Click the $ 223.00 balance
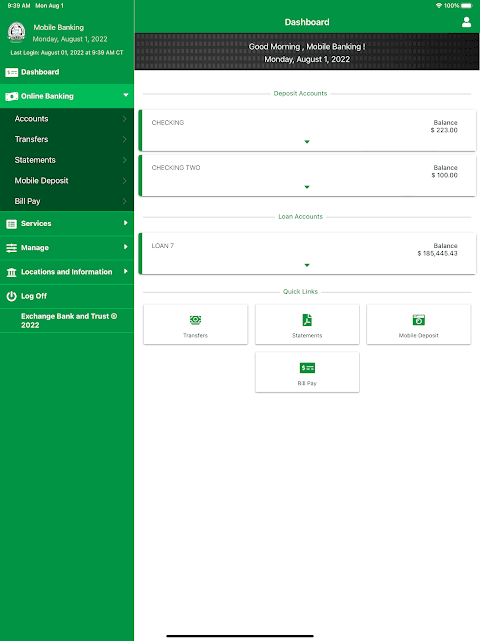The width and height of the screenshot is (480, 641). point(444,130)
